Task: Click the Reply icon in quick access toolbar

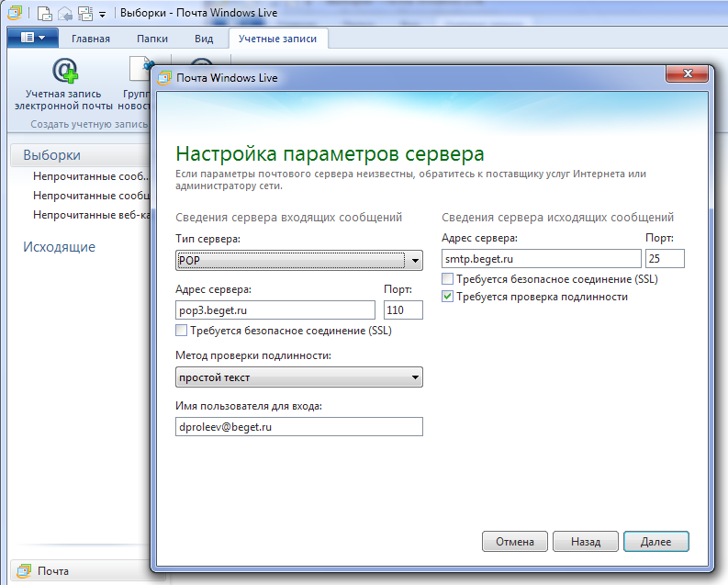Action: [64, 14]
